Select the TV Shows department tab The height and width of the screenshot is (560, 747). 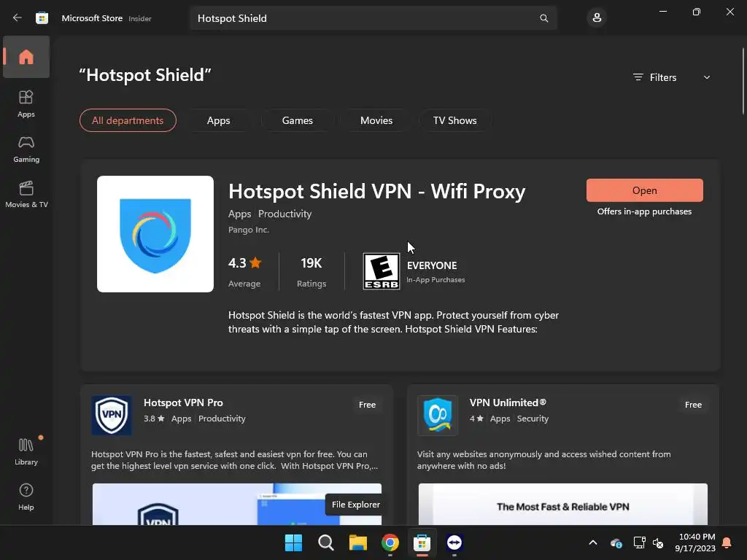(455, 120)
